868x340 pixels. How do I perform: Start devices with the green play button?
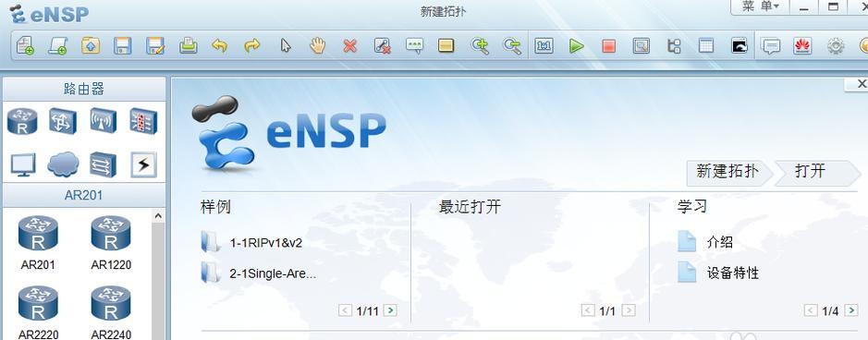point(576,45)
